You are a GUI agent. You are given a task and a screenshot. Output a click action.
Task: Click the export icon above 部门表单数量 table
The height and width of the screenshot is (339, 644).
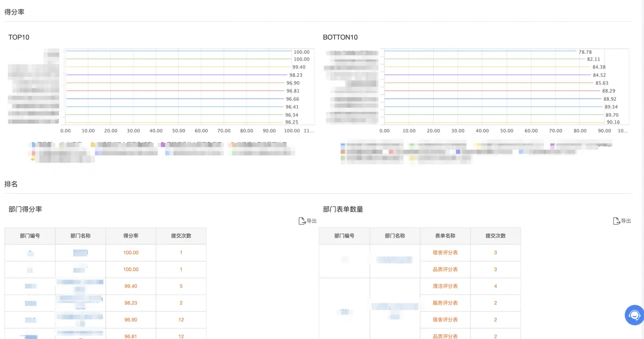click(x=616, y=221)
